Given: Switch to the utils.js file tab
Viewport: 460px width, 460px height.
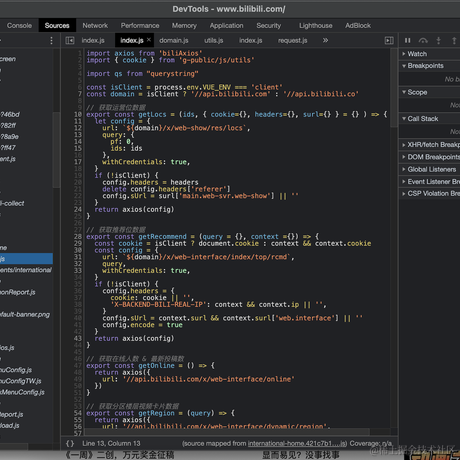Looking at the screenshot, I should coord(214,40).
